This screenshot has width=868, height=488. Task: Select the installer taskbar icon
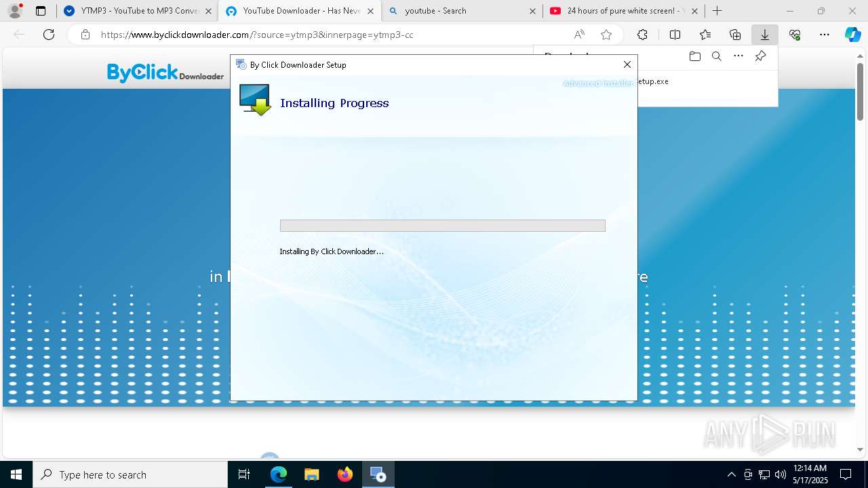coord(378,474)
